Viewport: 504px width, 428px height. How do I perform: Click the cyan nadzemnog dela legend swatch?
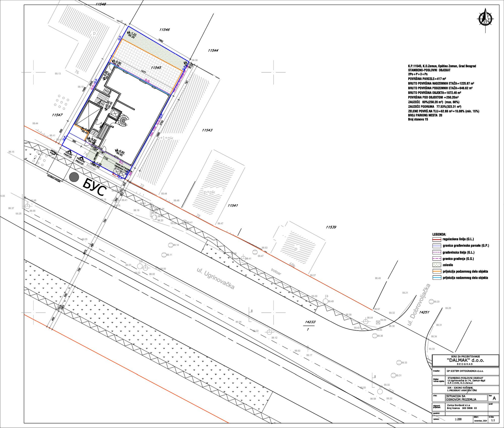point(436,278)
